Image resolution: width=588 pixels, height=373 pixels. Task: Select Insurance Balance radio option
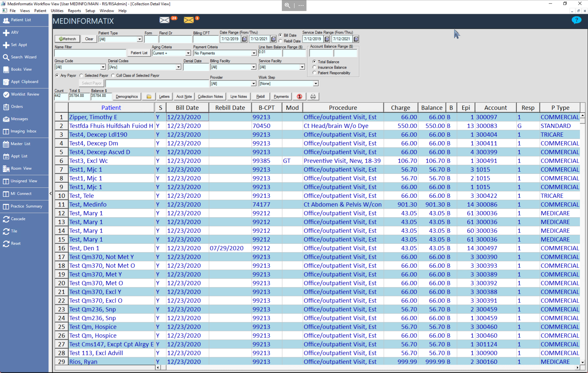point(314,67)
